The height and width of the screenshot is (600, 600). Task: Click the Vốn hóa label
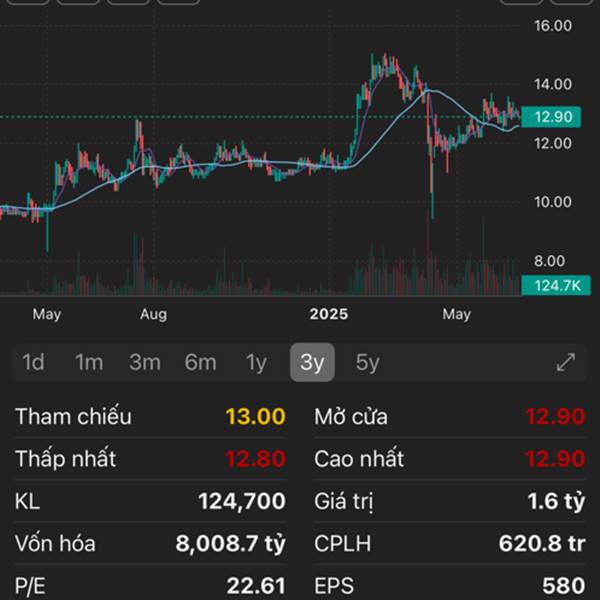pyautogui.click(x=55, y=543)
